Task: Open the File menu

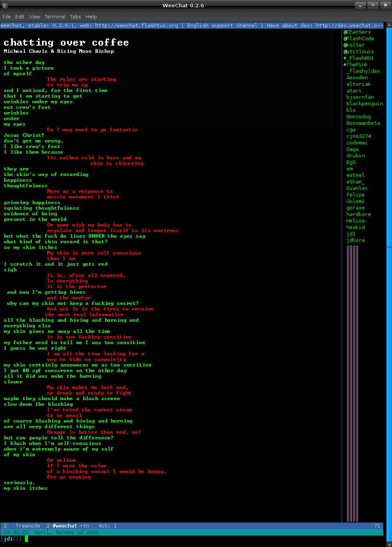Action: point(6,16)
